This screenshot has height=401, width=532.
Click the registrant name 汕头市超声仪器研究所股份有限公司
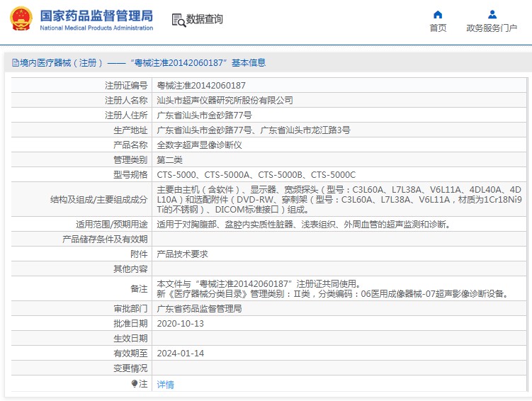225,101
